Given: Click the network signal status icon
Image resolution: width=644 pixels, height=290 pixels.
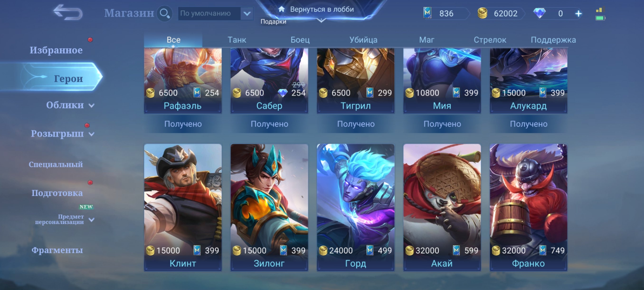Looking at the screenshot, I should coord(600,10).
